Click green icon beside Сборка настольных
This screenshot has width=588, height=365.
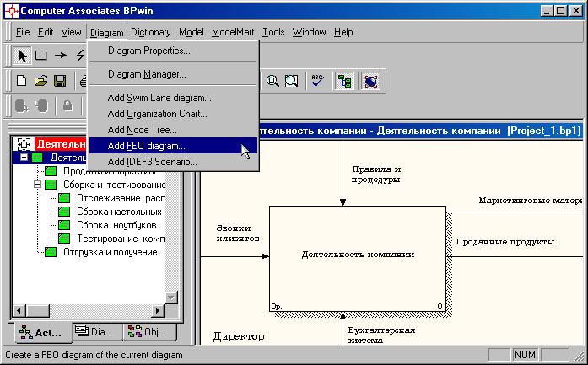coord(64,212)
